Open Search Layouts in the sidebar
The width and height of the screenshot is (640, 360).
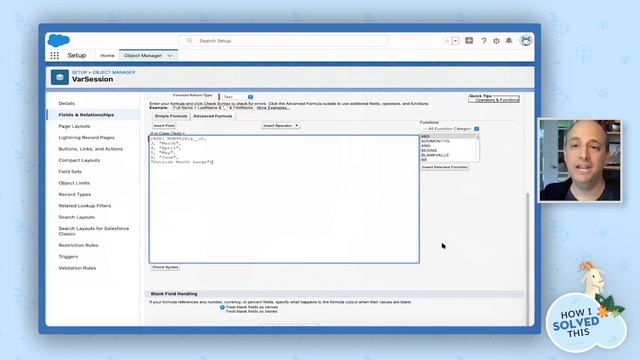click(77, 218)
